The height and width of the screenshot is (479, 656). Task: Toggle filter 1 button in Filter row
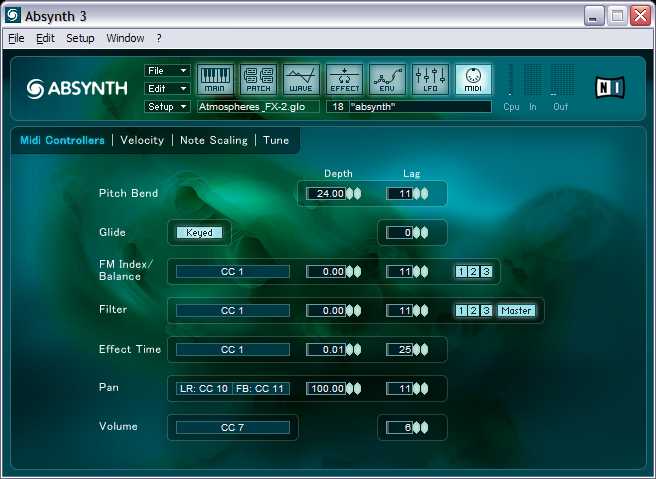[x=461, y=310]
